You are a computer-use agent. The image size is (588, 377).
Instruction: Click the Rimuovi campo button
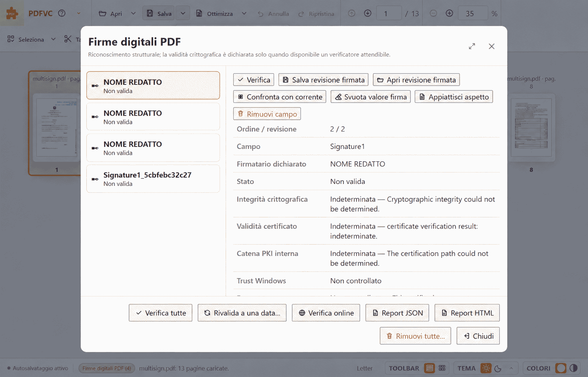267,114
